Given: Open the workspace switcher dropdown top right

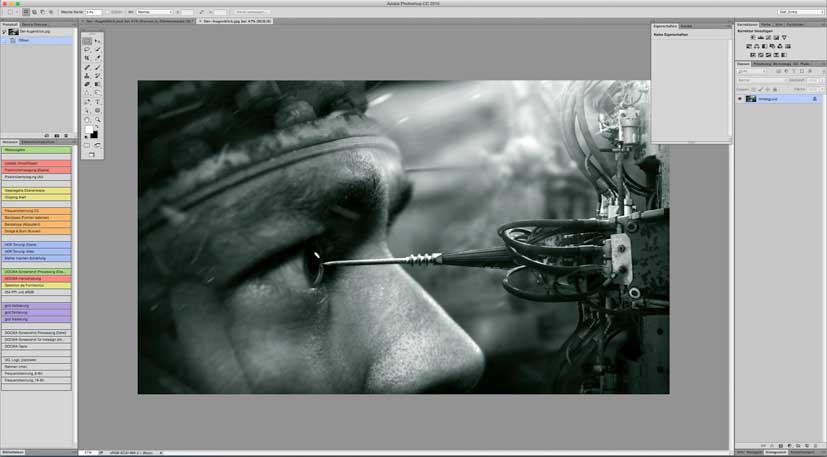Looking at the screenshot, I should (x=800, y=12).
